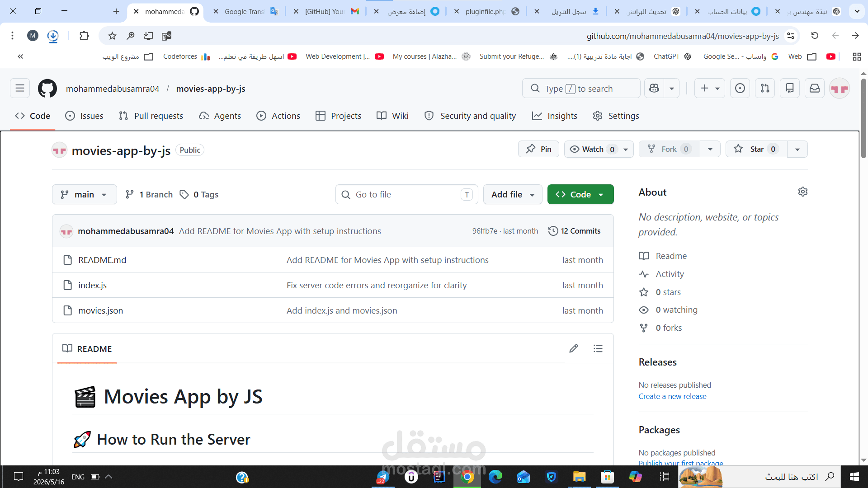Edit the README with the pencil icon

[x=574, y=348]
